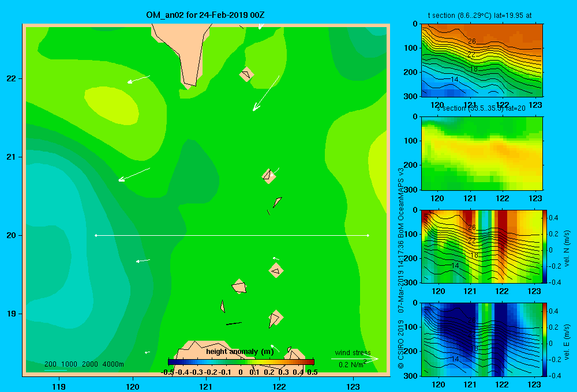Click the 'wind stress' legend label

353,353
